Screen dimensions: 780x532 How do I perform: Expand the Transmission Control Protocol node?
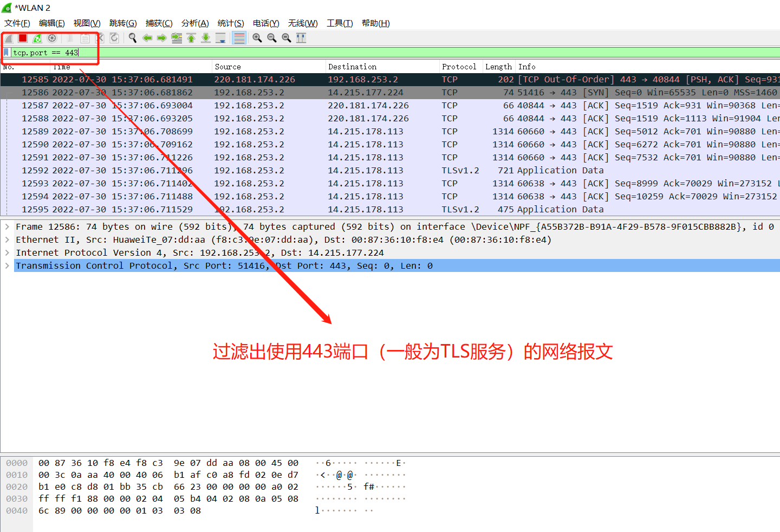pyautogui.click(x=7, y=265)
